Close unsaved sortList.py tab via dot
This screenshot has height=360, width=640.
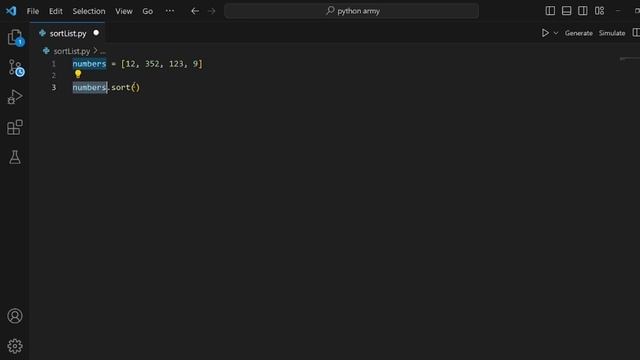pyautogui.click(x=96, y=33)
